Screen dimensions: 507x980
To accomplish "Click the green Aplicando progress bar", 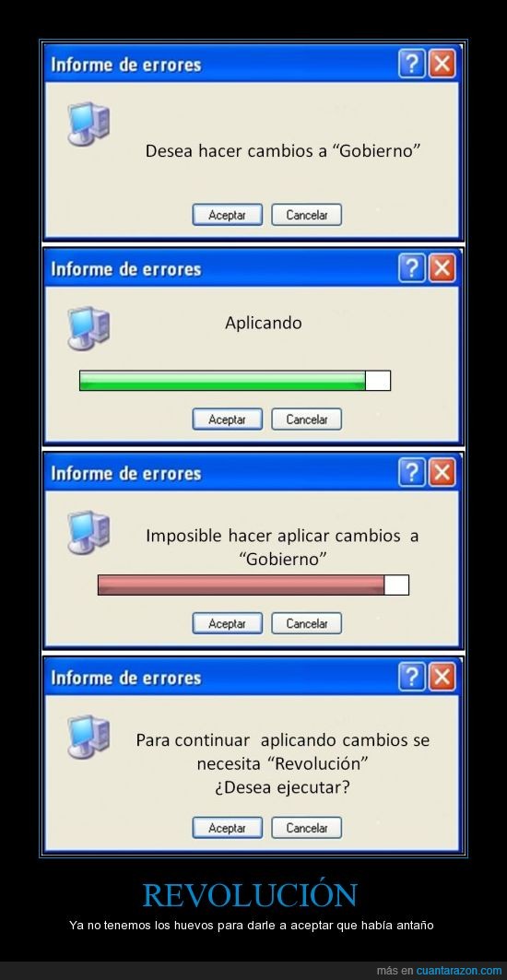I will tap(235, 381).
